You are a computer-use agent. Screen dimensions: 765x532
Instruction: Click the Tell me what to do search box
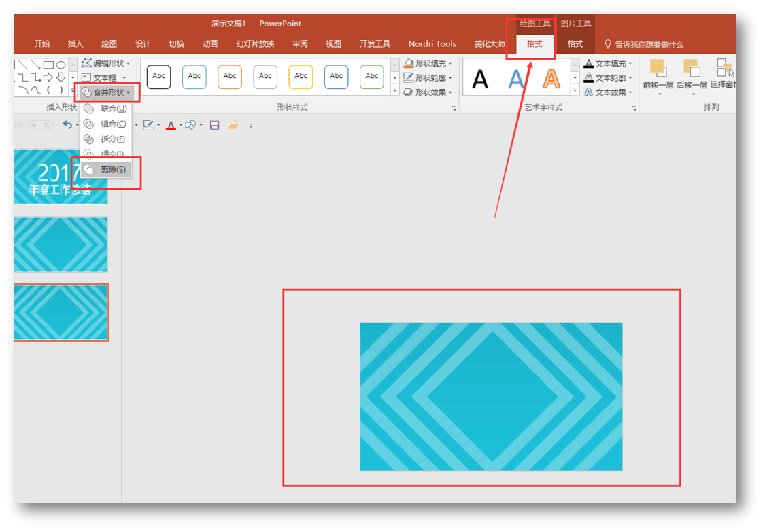point(644,44)
